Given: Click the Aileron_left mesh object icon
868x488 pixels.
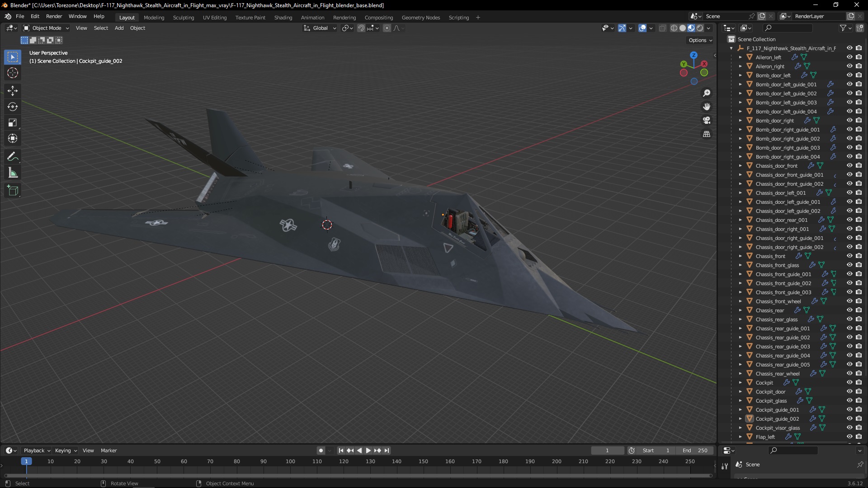Looking at the screenshot, I should pos(750,57).
